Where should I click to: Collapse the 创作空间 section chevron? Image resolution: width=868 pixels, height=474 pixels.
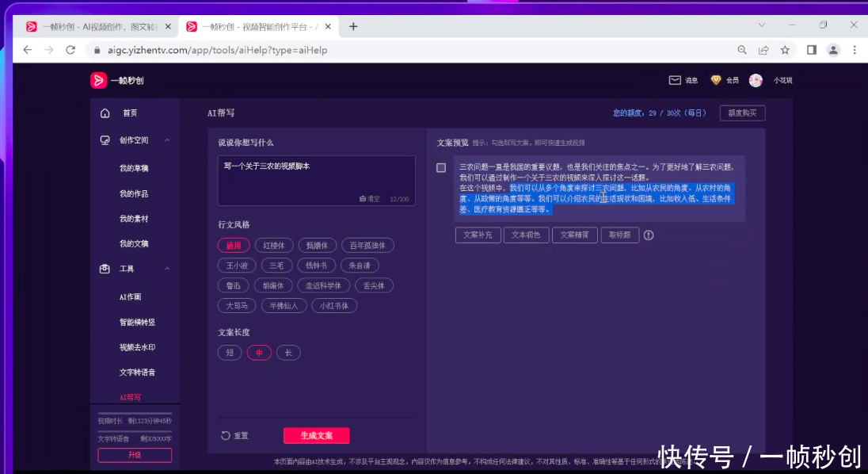point(167,140)
